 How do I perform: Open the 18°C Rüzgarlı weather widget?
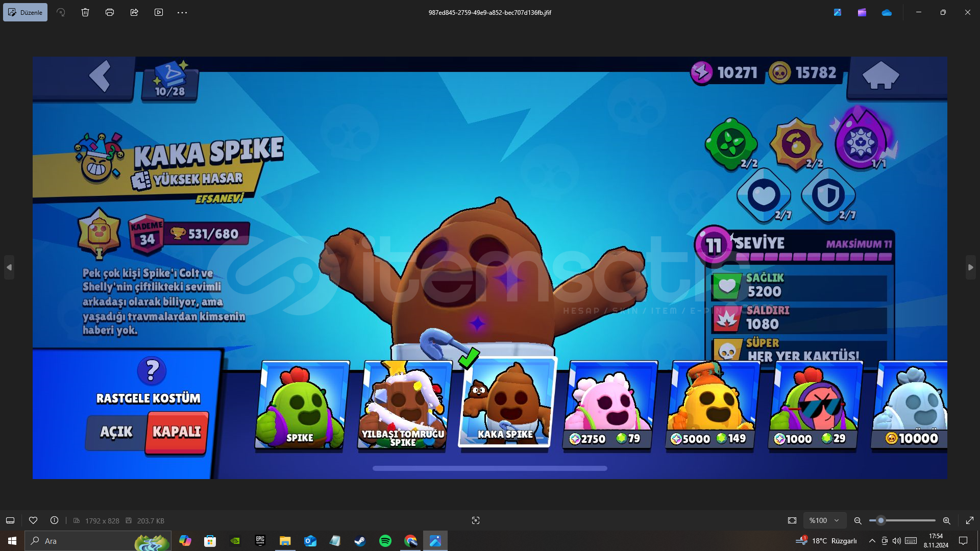(827, 541)
